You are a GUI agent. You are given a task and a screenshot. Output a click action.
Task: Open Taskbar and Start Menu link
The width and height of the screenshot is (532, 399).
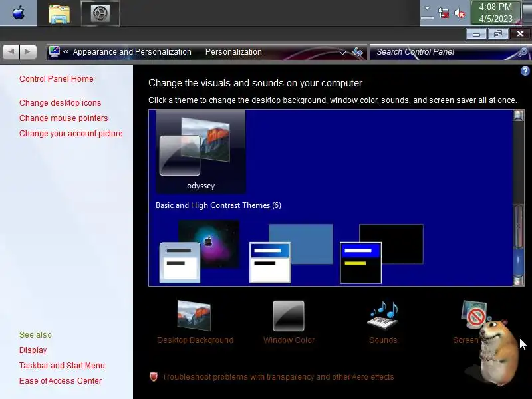[62, 365]
